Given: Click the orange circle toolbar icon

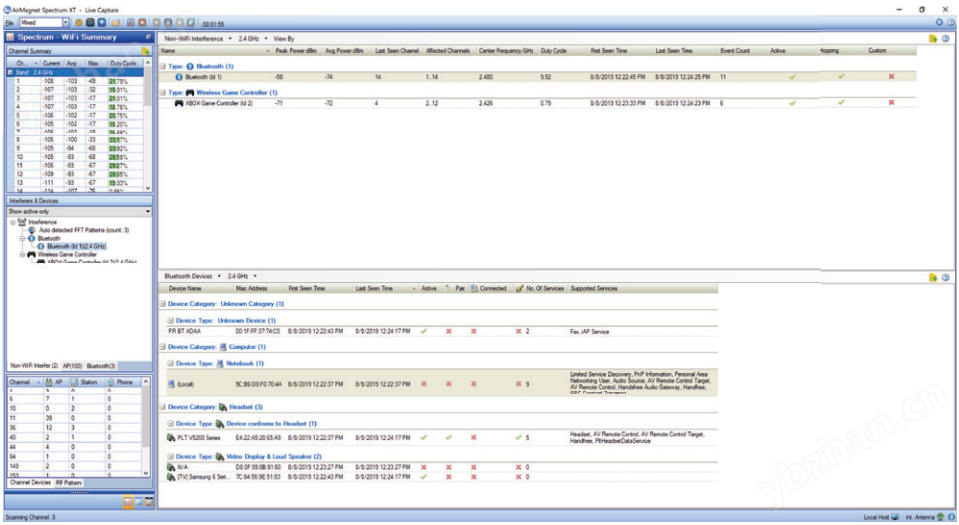Looking at the screenshot, I should pos(79,22).
